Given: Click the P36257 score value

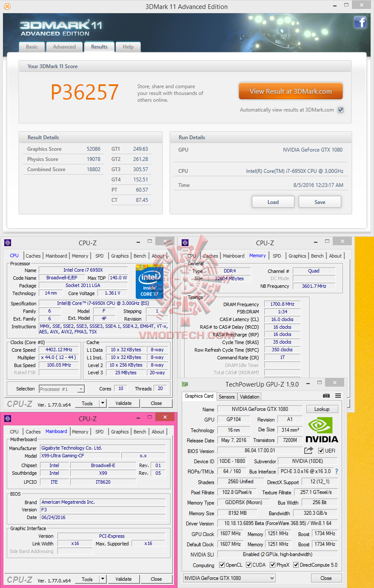Looking at the screenshot, I should [x=85, y=92].
